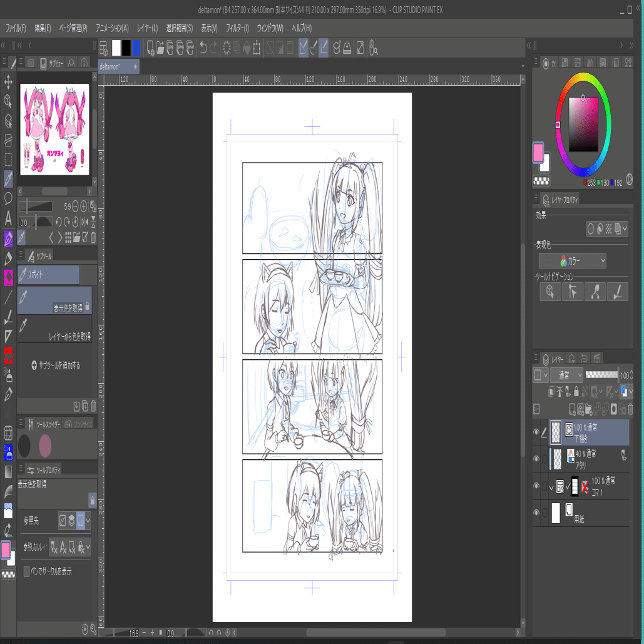Toggle Snap to grid in command bar
Viewport: 644px width, 644px height.
(323, 48)
